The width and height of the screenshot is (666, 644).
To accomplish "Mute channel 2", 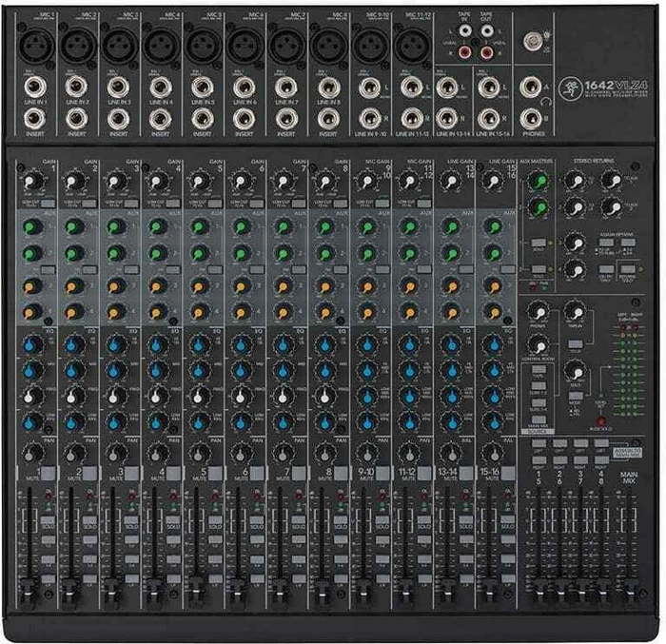I will pyautogui.click(x=89, y=473).
